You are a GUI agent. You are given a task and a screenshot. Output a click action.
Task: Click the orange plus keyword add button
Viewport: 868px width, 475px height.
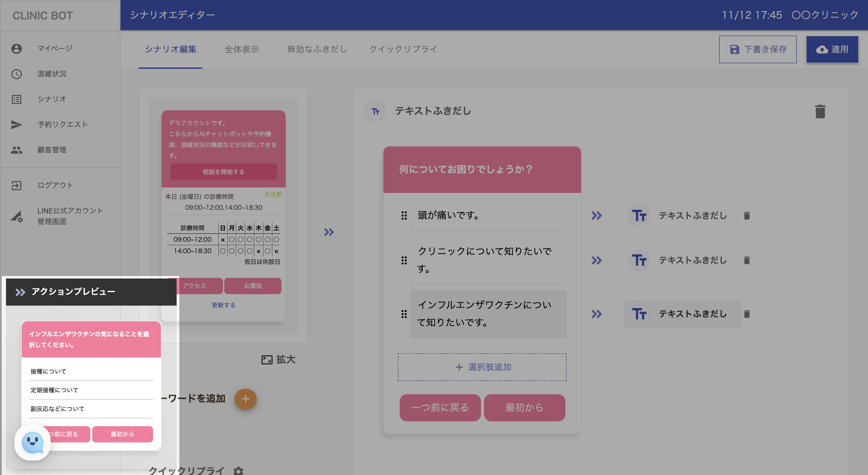click(x=245, y=399)
